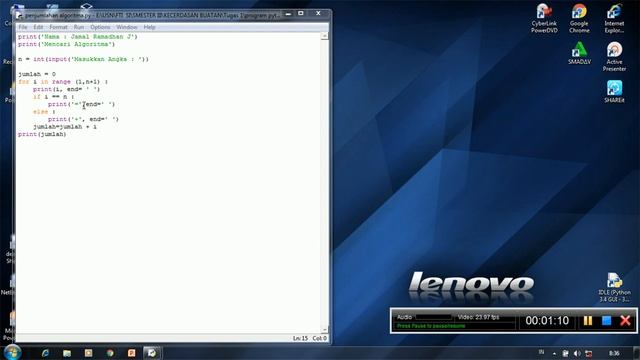Open the Help menu in IDLE
This screenshot has width=640, height=360.
pos(149,27)
